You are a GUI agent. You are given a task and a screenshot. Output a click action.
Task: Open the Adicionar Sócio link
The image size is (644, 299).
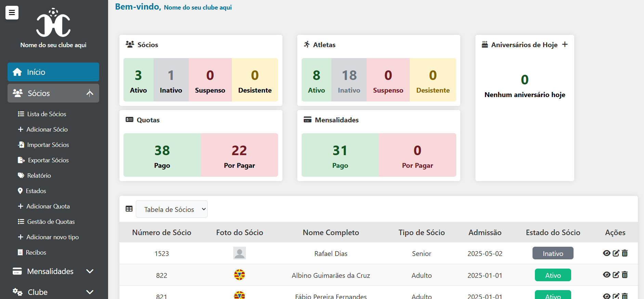(x=47, y=130)
